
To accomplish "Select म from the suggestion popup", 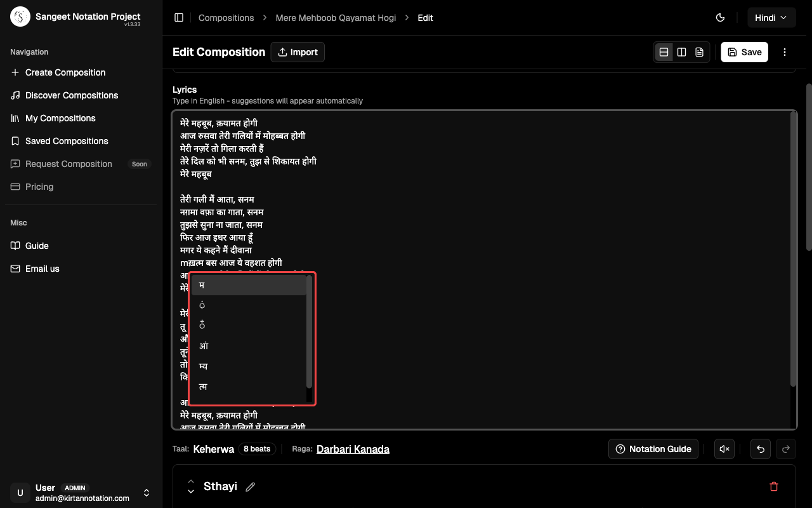I will pos(247,285).
